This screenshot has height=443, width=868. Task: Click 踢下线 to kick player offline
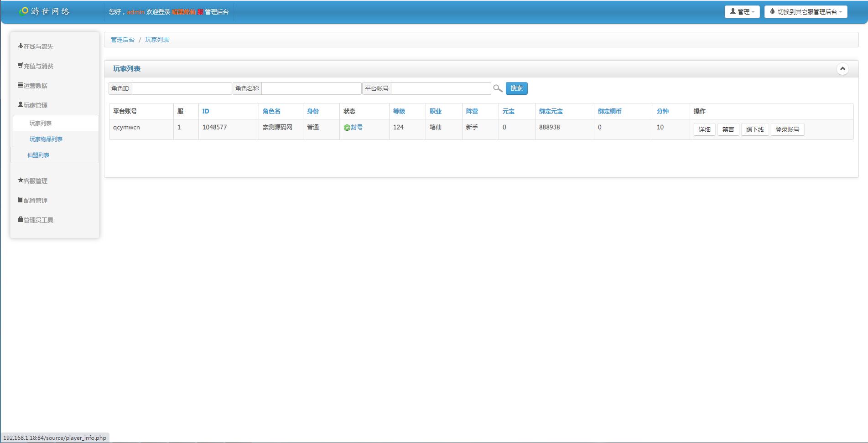point(754,129)
